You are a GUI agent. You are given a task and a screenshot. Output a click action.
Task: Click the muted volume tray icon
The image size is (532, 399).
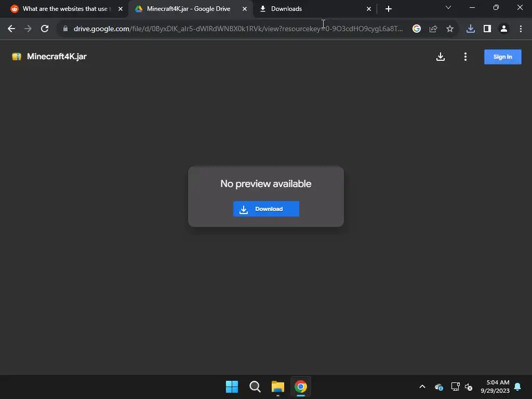pyautogui.click(x=469, y=387)
